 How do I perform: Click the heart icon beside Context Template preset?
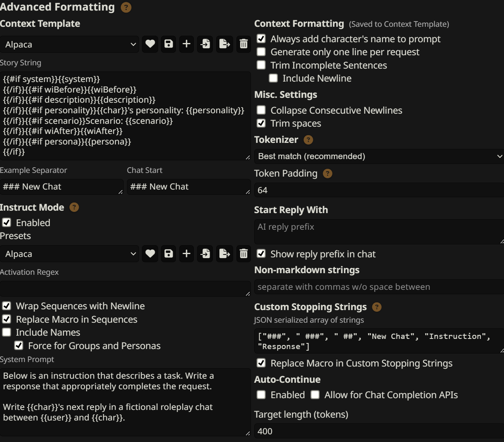click(x=150, y=44)
